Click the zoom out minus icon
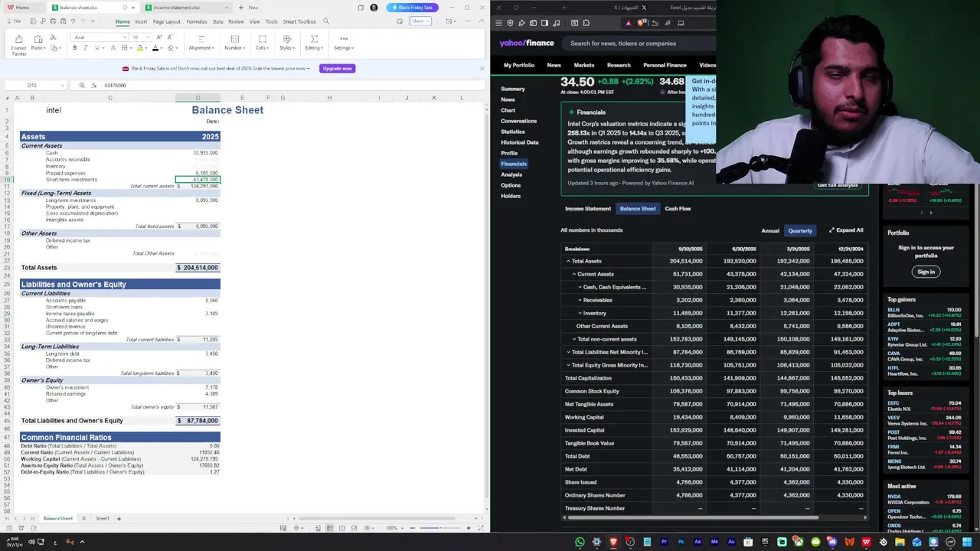This screenshot has height=551, width=980. click(413, 528)
